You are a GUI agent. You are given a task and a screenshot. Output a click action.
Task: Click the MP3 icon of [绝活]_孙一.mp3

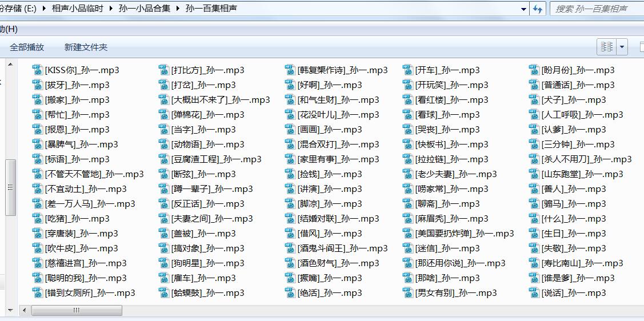click(290, 292)
